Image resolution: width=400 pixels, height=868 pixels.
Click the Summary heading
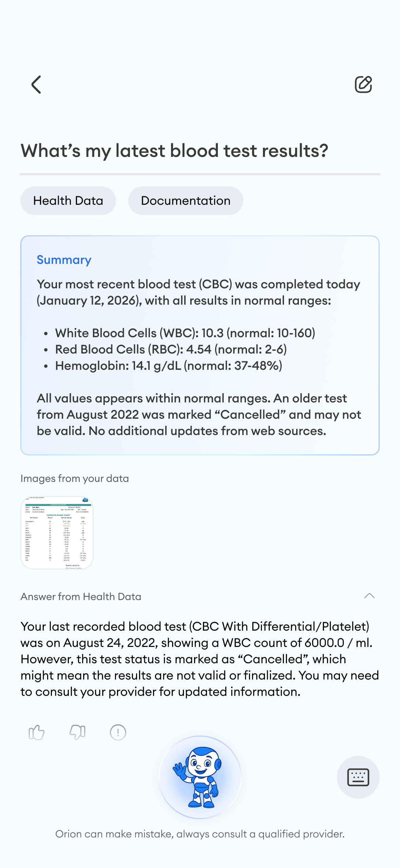click(64, 260)
